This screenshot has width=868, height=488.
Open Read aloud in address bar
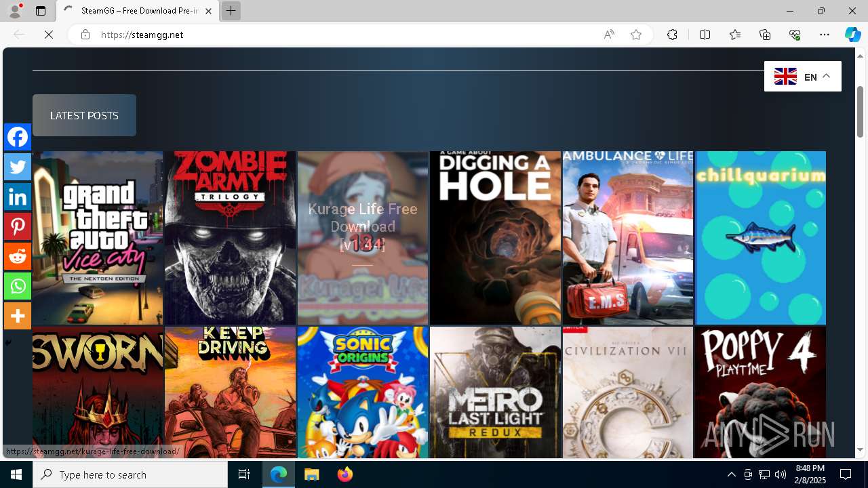point(609,35)
